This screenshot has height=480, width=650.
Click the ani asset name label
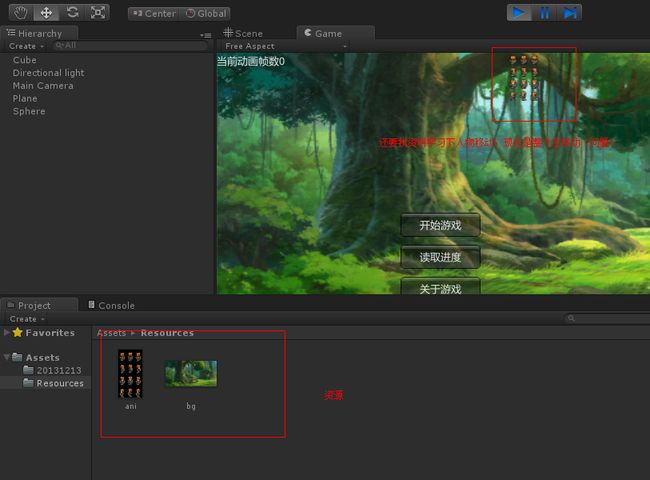pyautogui.click(x=131, y=406)
